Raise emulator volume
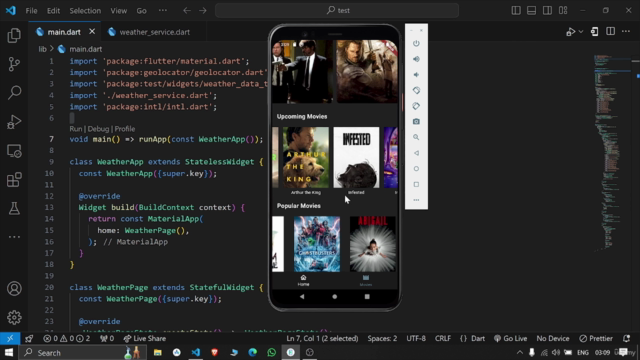 coord(416,59)
